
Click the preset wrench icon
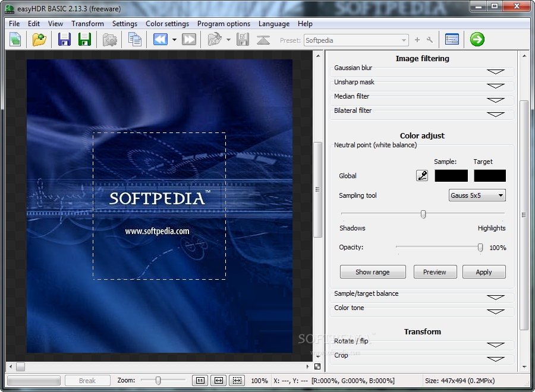coord(430,40)
